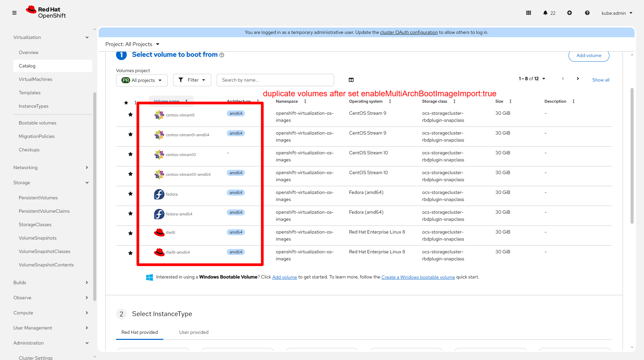Open Create a Windows bootable volume link

418,277
